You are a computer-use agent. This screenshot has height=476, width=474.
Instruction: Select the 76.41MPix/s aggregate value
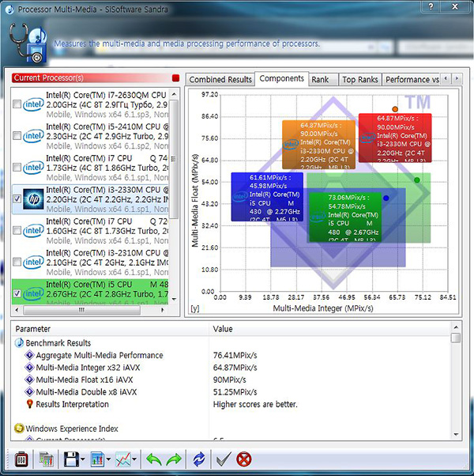(235, 355)
